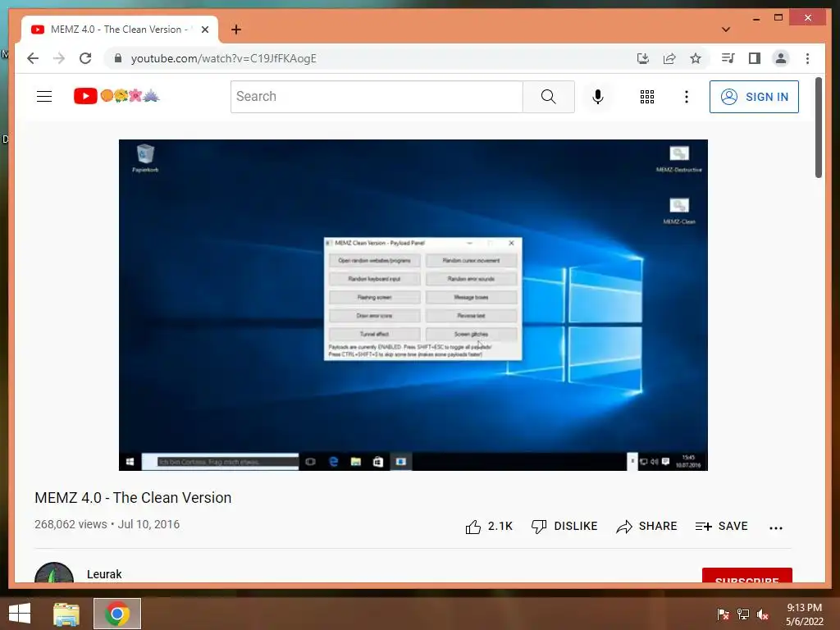Click the address bar URL
Image resolution: width=840 pixels, height=630 pixels.
[x=223, y=58]
